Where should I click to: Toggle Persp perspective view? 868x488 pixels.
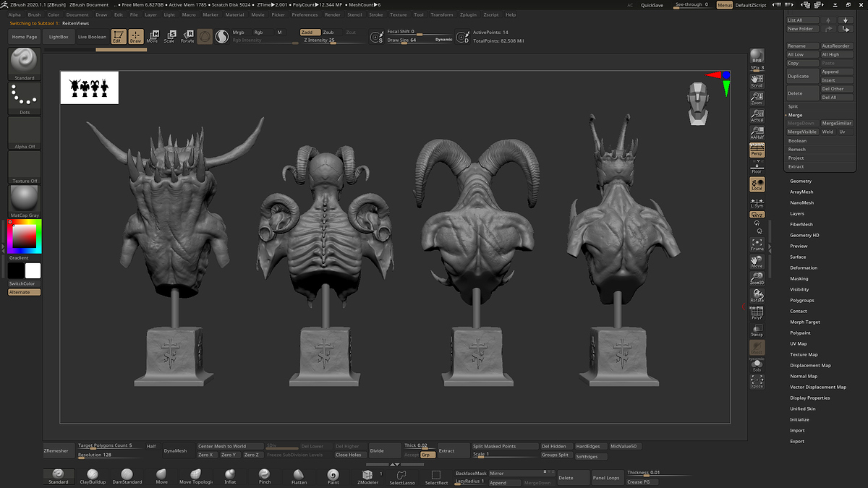coord(757,150)
